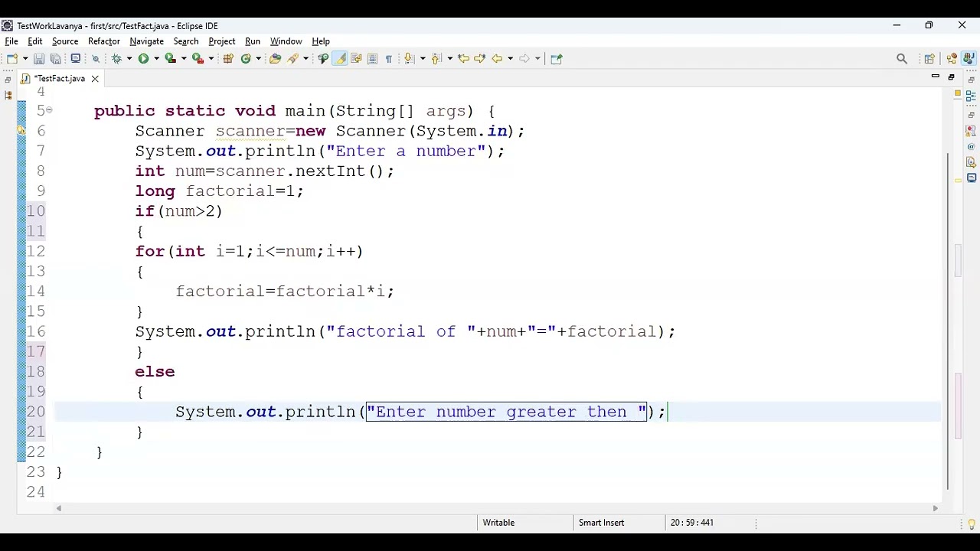Open the Debug configurations dropdown arrow
The image size is (980, 551).
click(129, 58)
